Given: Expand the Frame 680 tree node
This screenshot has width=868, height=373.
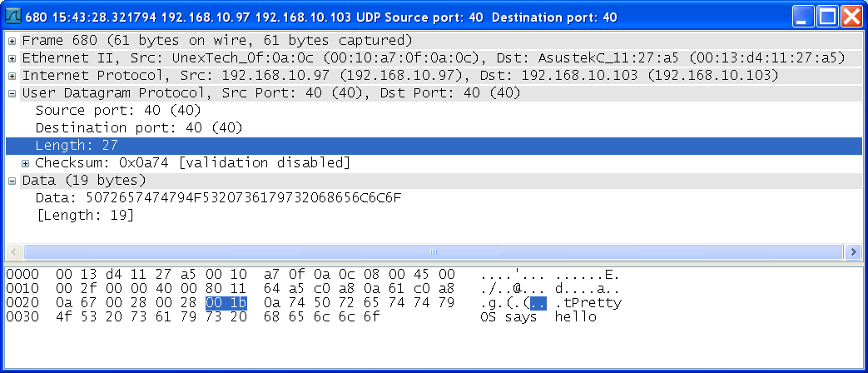Looking at the screenshot, I should tap(12, 41).
